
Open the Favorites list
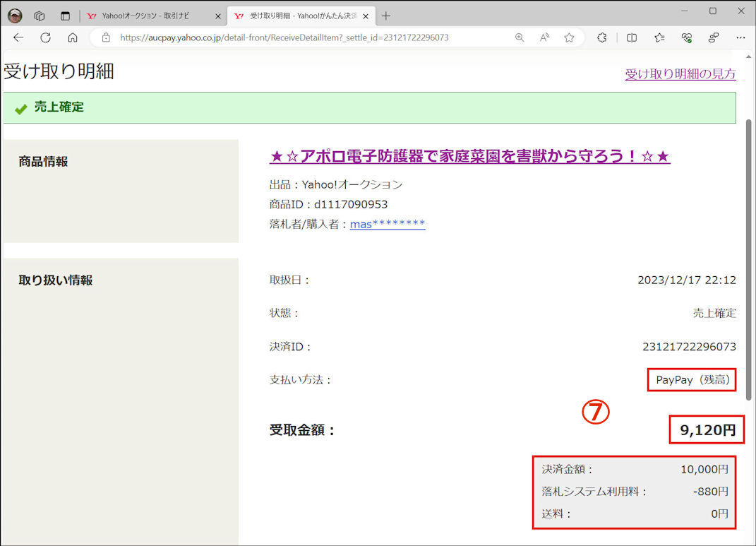(659, 37)
